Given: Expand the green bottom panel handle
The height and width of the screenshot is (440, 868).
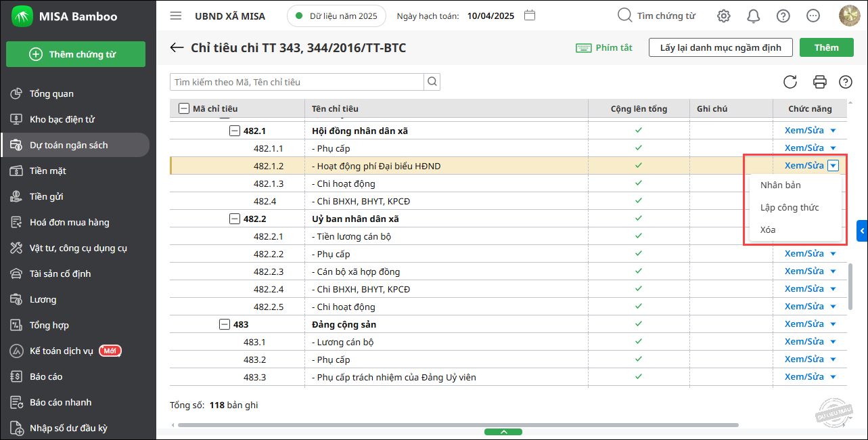Looking at the screenshot, I should (x=503, y=432).
